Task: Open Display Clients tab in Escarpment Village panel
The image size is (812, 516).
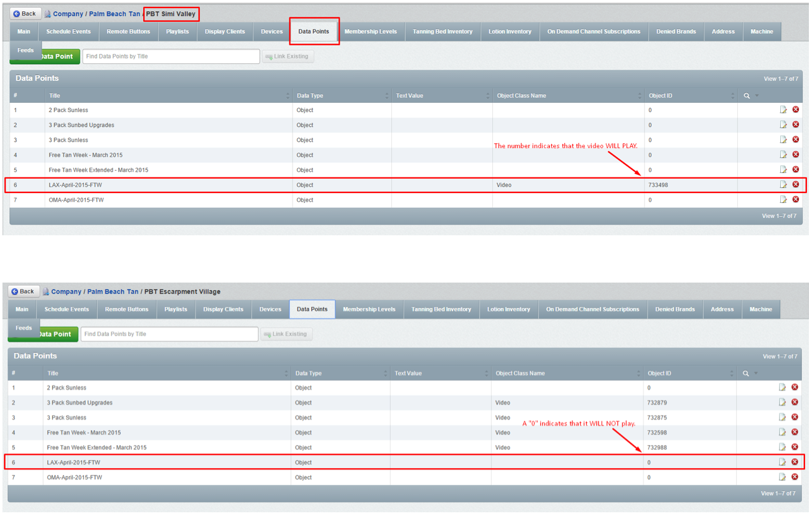Action: [223, 309]
